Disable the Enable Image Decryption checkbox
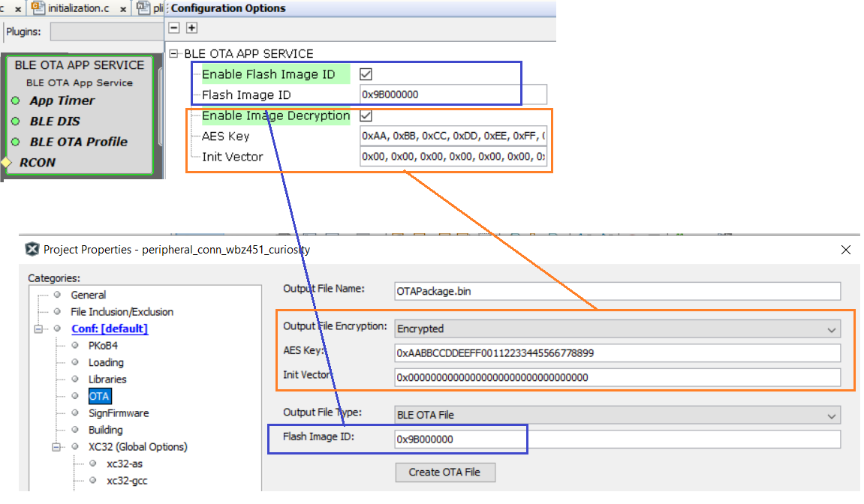The image size is (864, 504). pyautogui.click(x=366, y=116)
